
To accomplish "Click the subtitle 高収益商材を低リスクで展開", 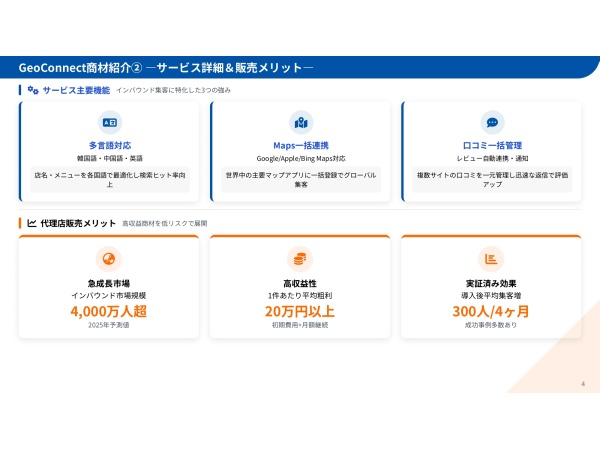I will click(x=165, y=223).
